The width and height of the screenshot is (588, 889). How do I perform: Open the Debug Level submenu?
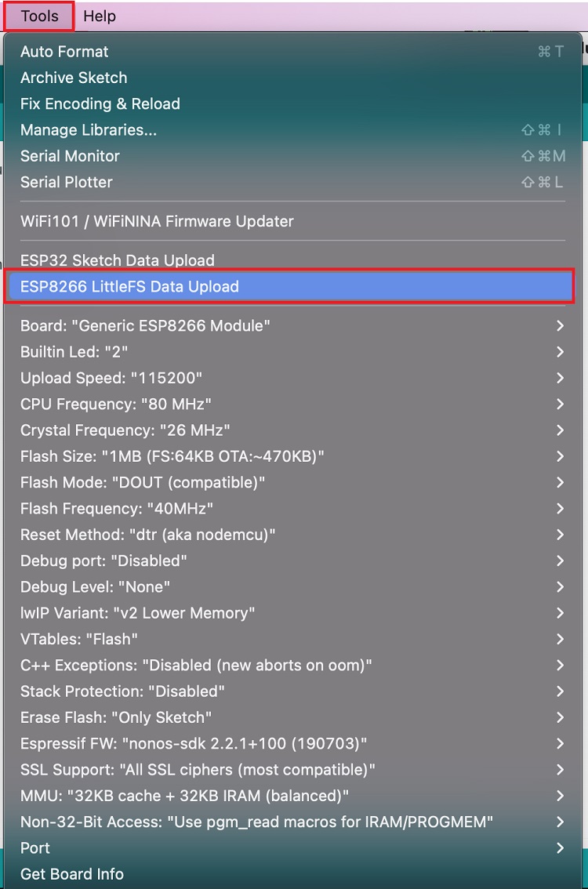click(x=96, y=586)
